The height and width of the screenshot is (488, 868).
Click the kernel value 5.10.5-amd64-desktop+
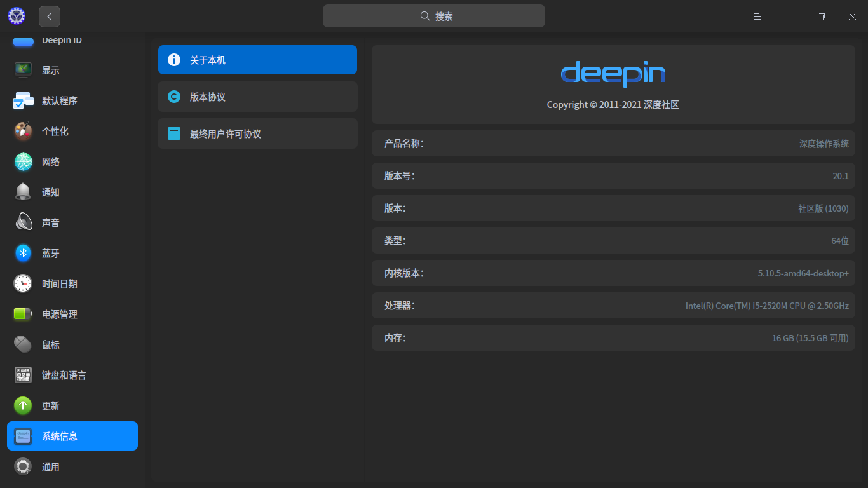click(x=803, y=273)
